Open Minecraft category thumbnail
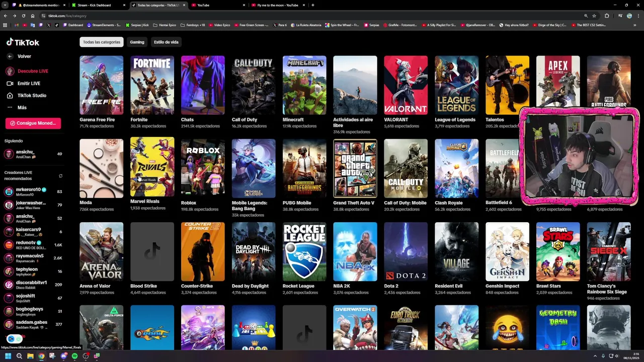Screen dimensions: 644x362 pyautogui.click(x=304, y=85)
